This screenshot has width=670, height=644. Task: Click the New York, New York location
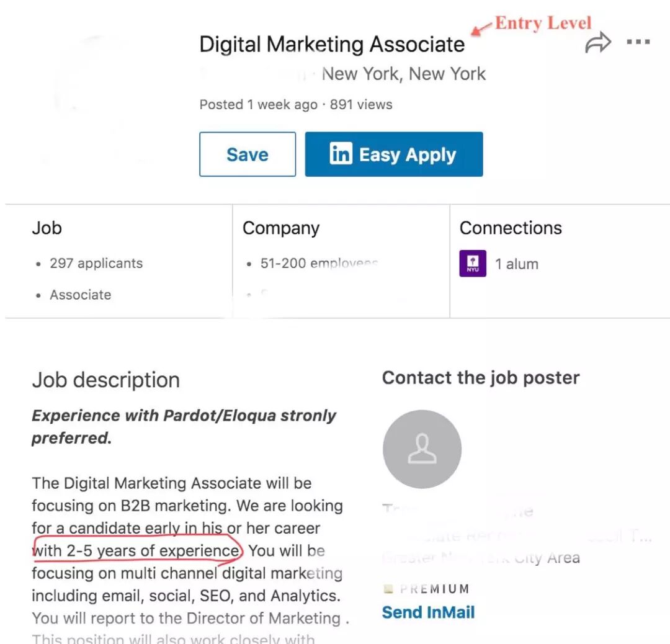click(403, 74)
